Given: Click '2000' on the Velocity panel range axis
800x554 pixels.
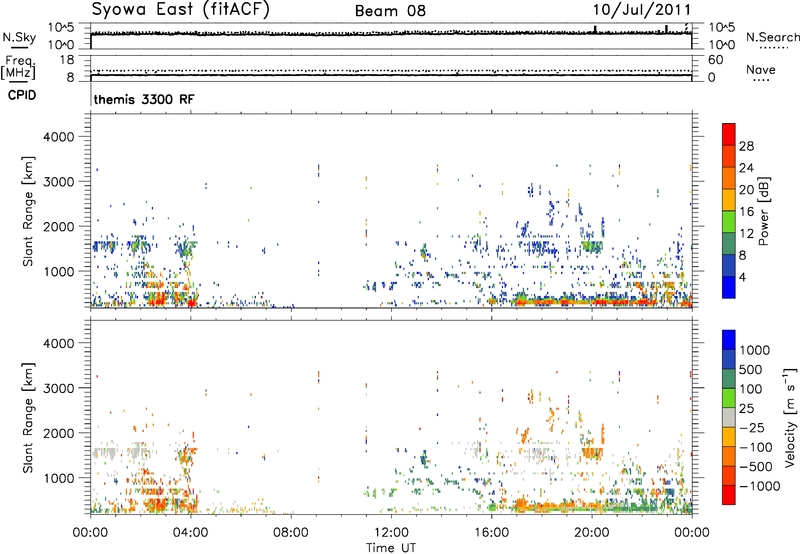Looking at the screenshot, I should point(58,433).
